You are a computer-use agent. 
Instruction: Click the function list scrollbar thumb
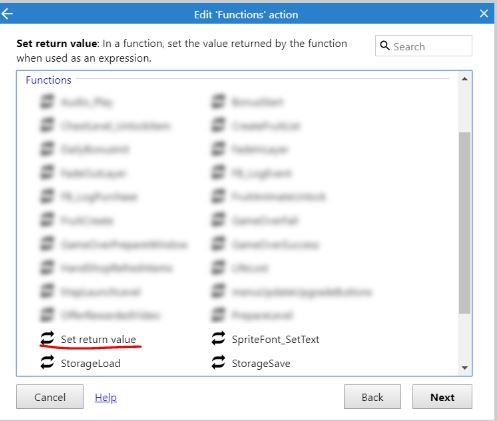click(x=465, y=223)
